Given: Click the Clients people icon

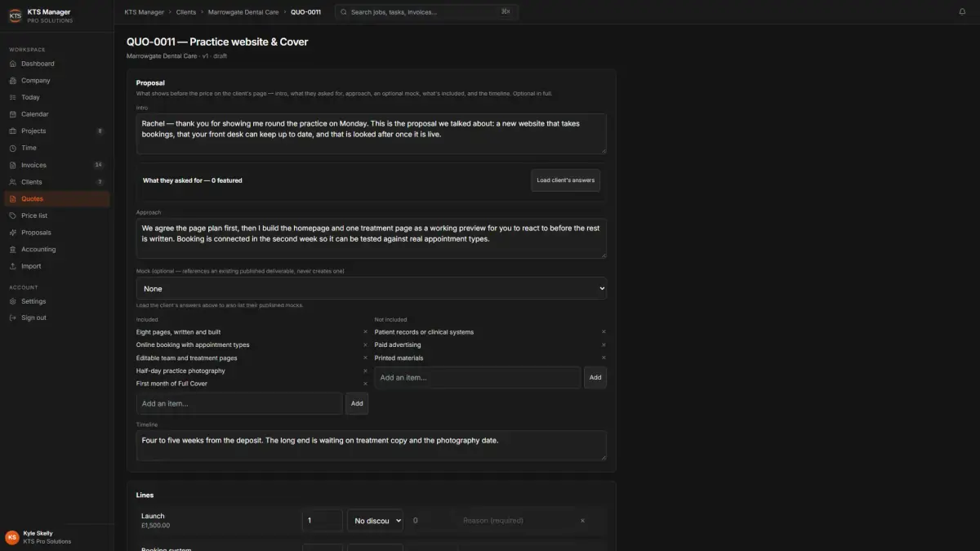Looking at the screenshot, I should pos(13,182).
